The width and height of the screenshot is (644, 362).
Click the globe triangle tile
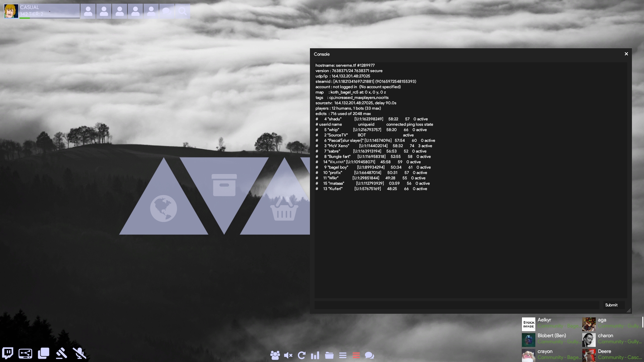coord(164,208)
